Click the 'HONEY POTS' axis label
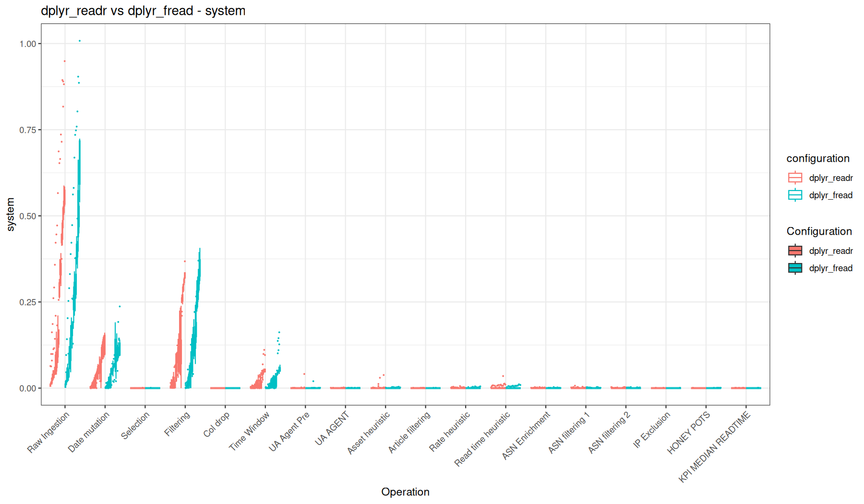This screenshot has width=864, height=504. pos(689,433)
